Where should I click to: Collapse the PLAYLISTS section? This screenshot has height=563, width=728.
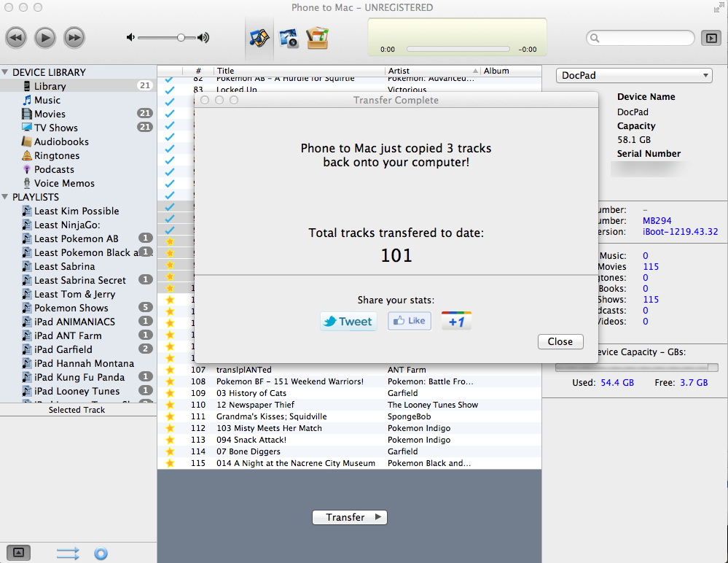click(x=6, y=197)
